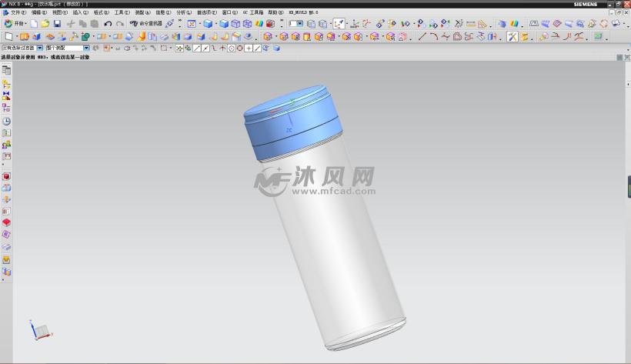Click the Fit view icon
The height and width of the screenshot is (364, 631).
click(192, 24)
